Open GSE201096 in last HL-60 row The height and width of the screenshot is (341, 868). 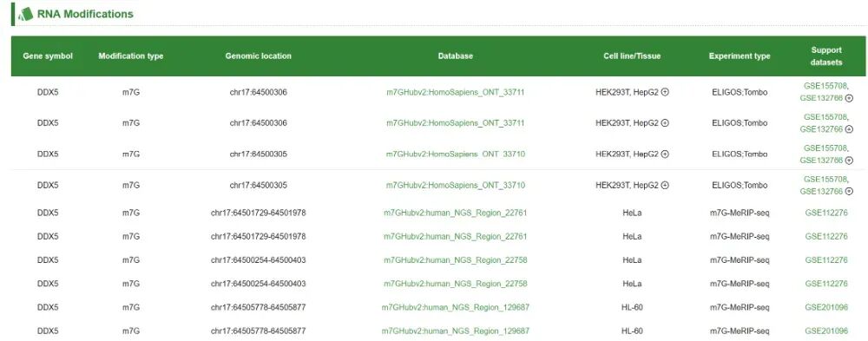click(826, 331)
